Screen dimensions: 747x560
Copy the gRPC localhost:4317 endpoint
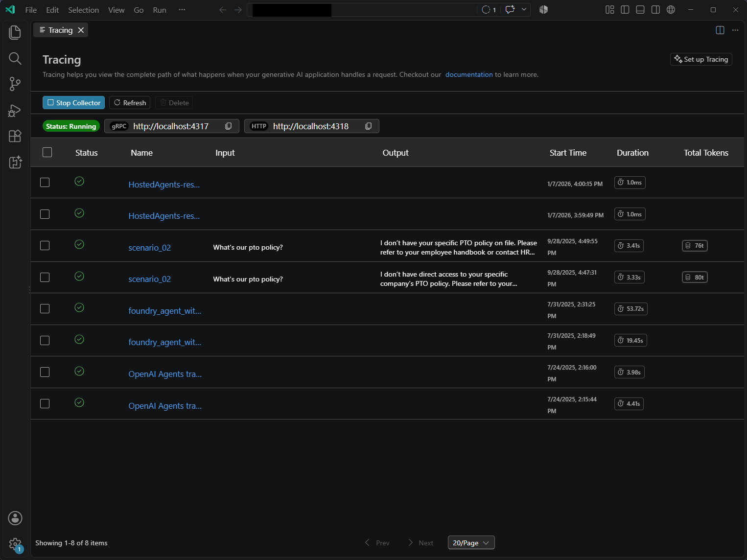pos(229,126)
